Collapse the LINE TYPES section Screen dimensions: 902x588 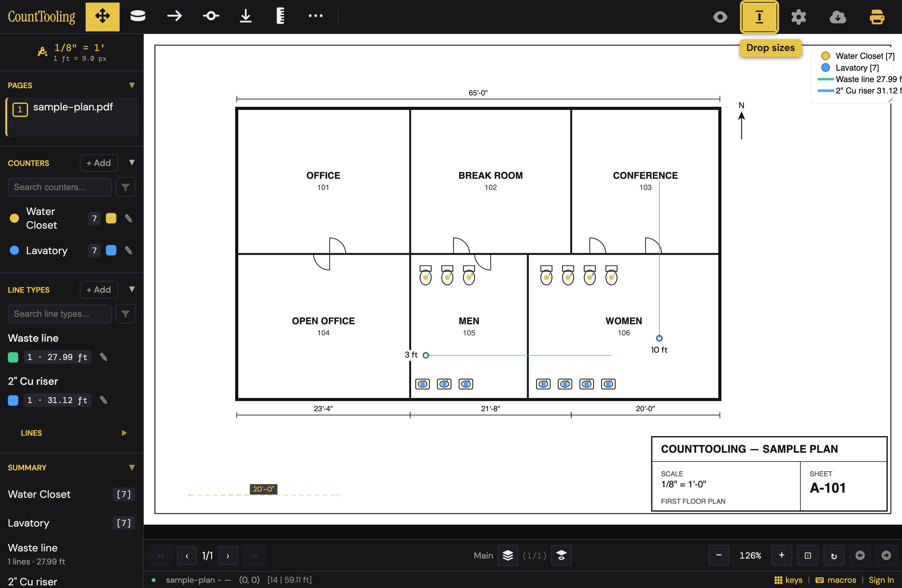coord(131,289)
